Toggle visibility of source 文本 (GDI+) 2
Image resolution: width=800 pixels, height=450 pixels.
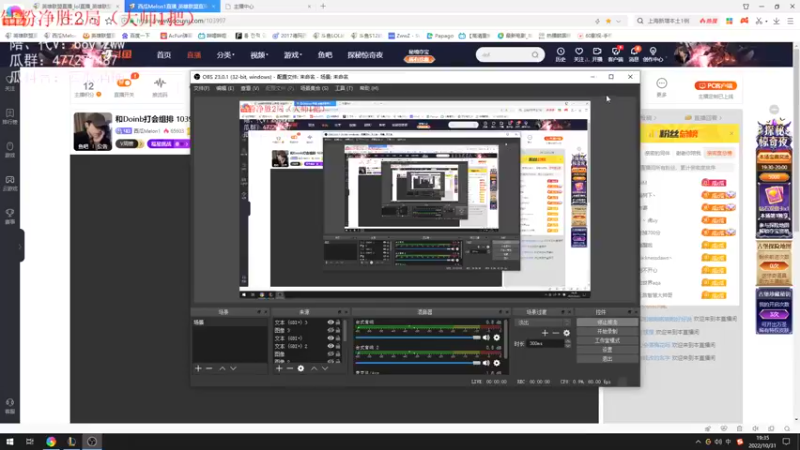[330, 346]
